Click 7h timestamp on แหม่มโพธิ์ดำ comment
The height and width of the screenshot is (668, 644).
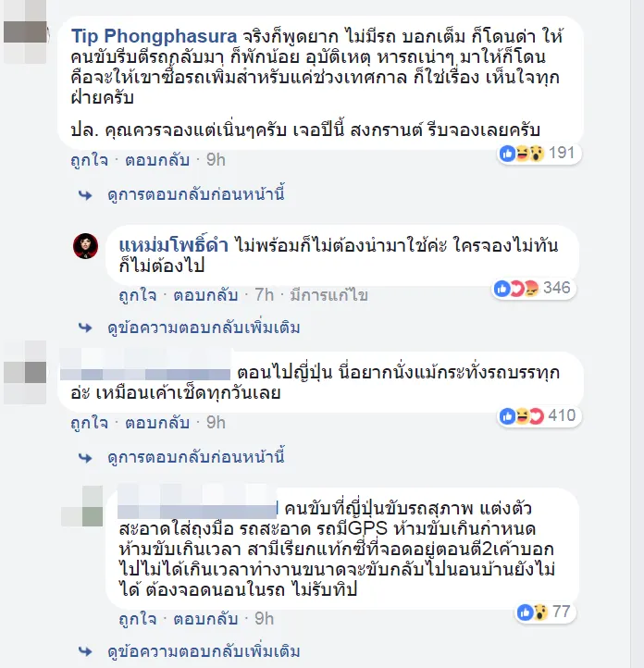264,295
